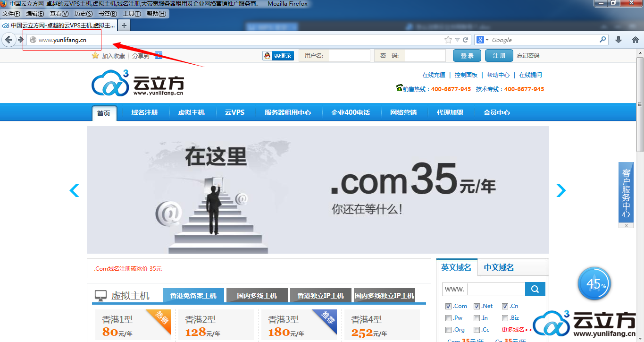Click the bookmark star in address bar
The height and width of the screenshot is (342, 644).
448,40
